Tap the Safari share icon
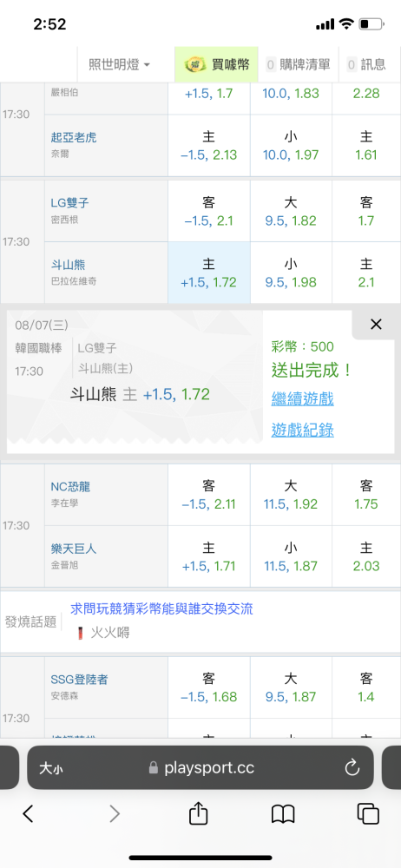 pyautogui.click(x=198, y=812)
